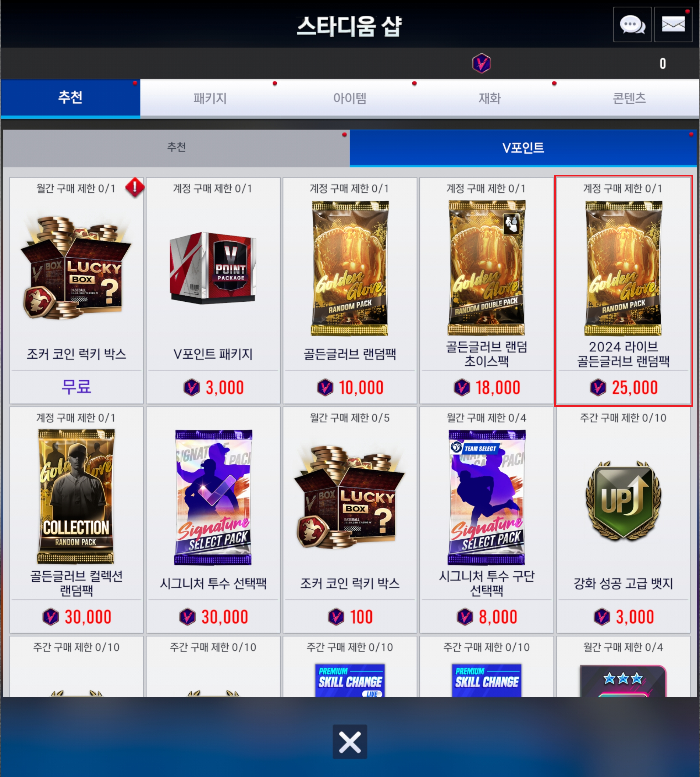This screenshot has width=700, height=777.
Task: Switch to the 아이템 tab
Action: coord(350,98)
